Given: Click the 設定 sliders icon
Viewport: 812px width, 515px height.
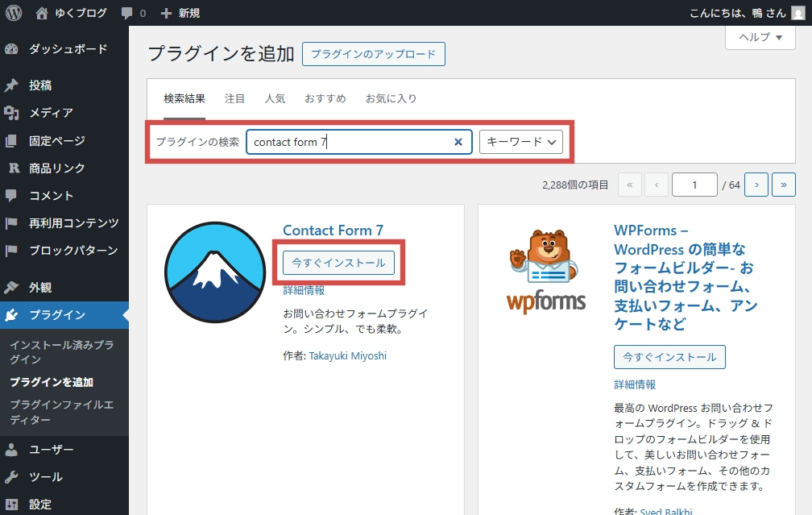Looking at the screenshot, I should click(x=11, y=505).
